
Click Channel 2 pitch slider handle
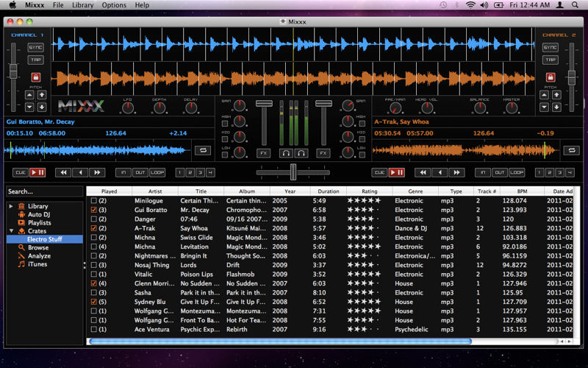tap(572, 78)
